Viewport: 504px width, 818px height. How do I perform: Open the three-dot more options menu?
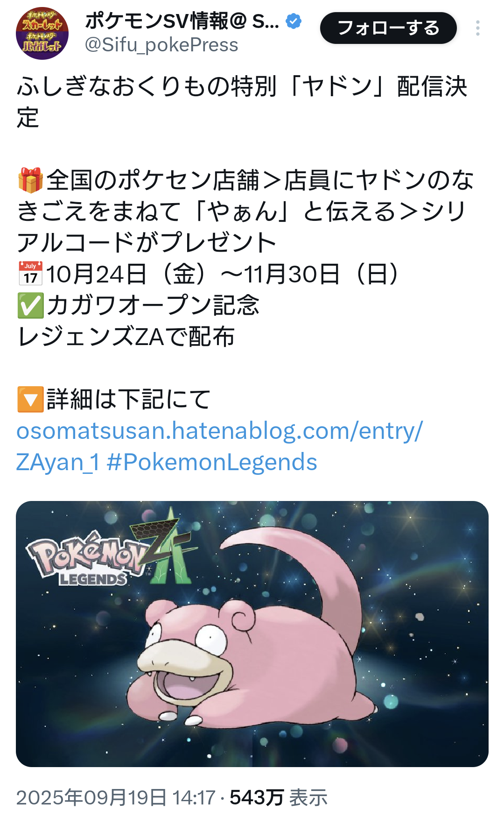pyautogui.click(x=477, y=28)
